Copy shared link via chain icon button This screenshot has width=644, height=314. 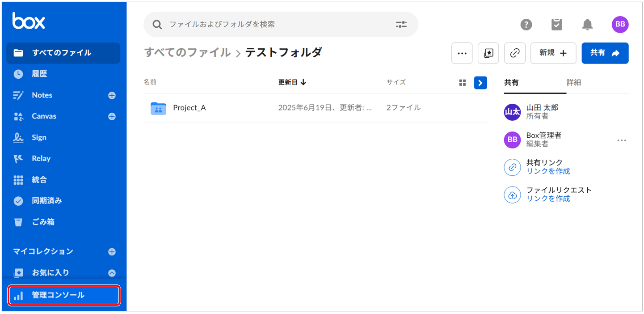pyautogui.click(x=514, y=53)
